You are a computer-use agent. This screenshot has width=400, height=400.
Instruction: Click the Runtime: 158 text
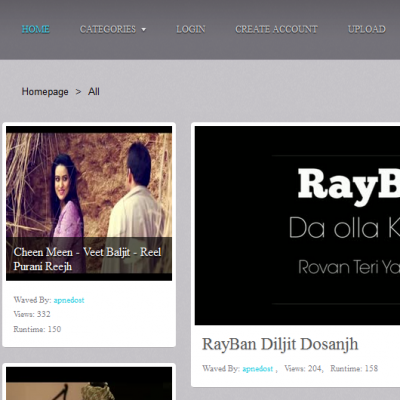[354, 368]
